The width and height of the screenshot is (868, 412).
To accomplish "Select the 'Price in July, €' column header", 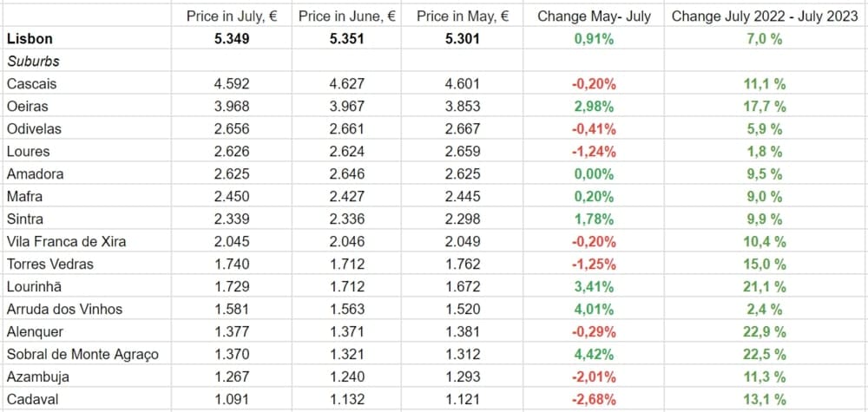I will [232, 16].
